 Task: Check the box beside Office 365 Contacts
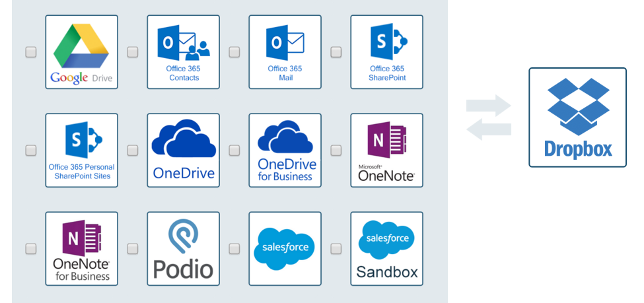coord(132,52)
